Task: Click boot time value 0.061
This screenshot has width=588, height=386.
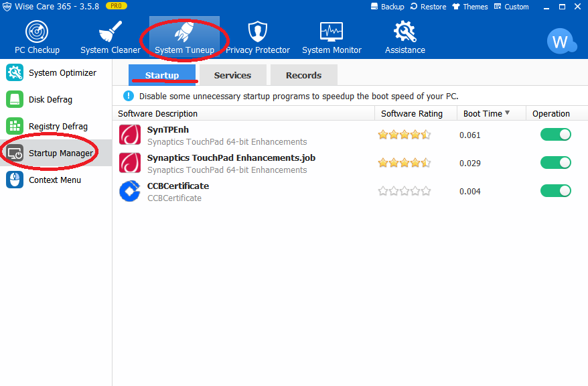Action: [470, 135]
